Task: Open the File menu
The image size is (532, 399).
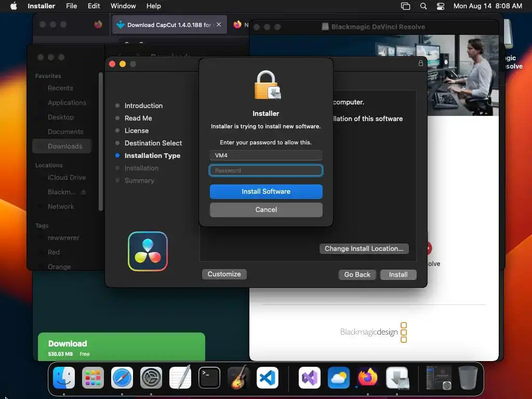Action: coord(71,6)
